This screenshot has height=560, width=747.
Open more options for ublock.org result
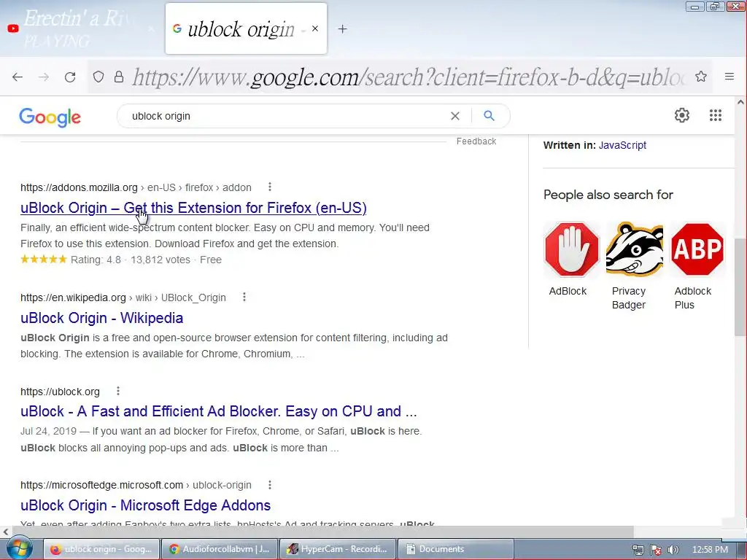118,391
